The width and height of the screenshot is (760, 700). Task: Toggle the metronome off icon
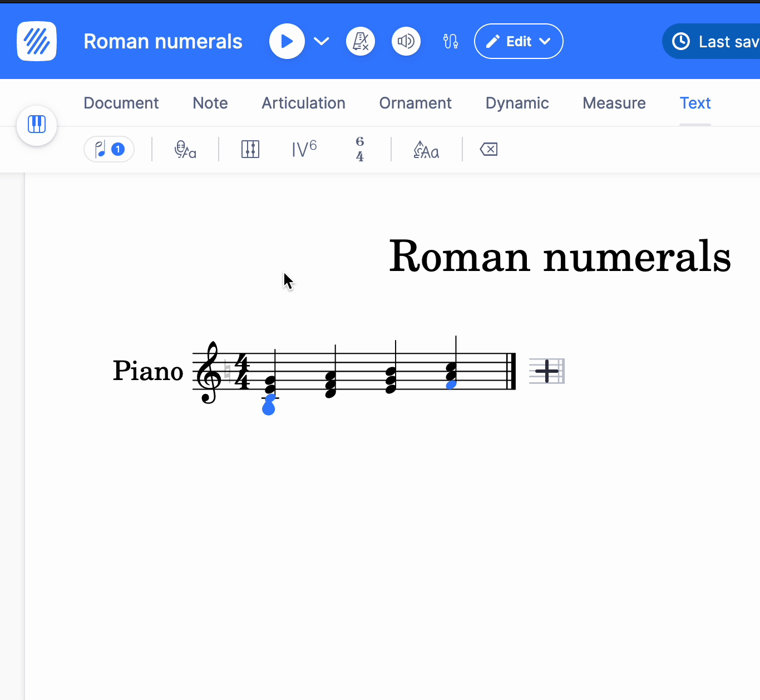(x=361, y=41)
